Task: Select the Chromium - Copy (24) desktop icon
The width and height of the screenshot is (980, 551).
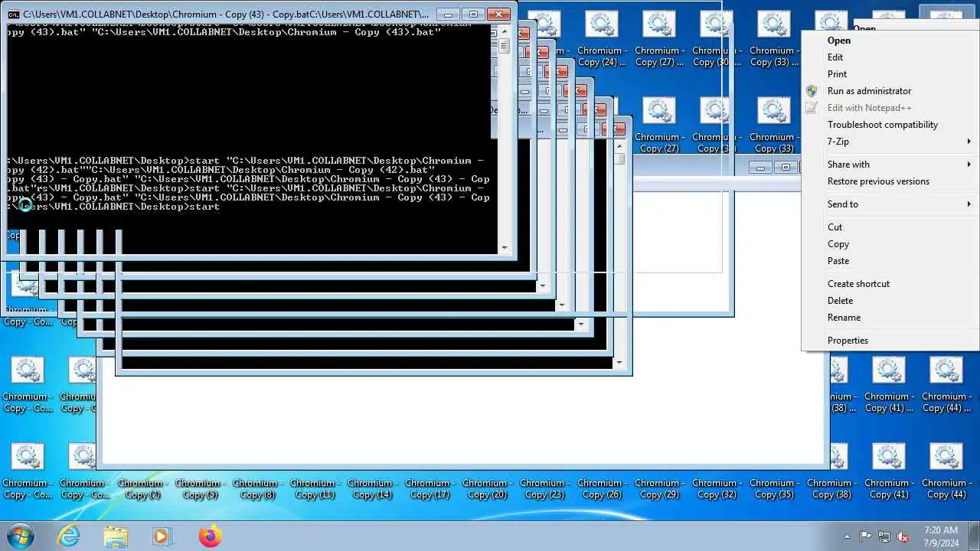Action: click(x=602, y=38)
